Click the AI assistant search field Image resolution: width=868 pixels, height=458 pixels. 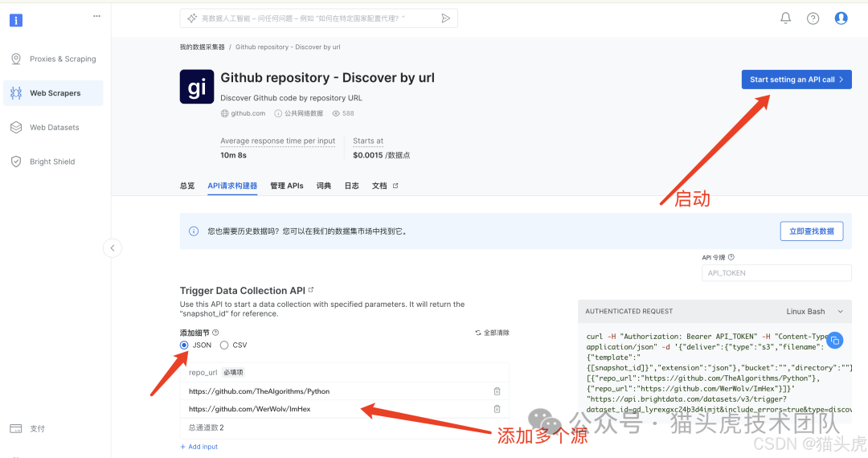(318, 18)
